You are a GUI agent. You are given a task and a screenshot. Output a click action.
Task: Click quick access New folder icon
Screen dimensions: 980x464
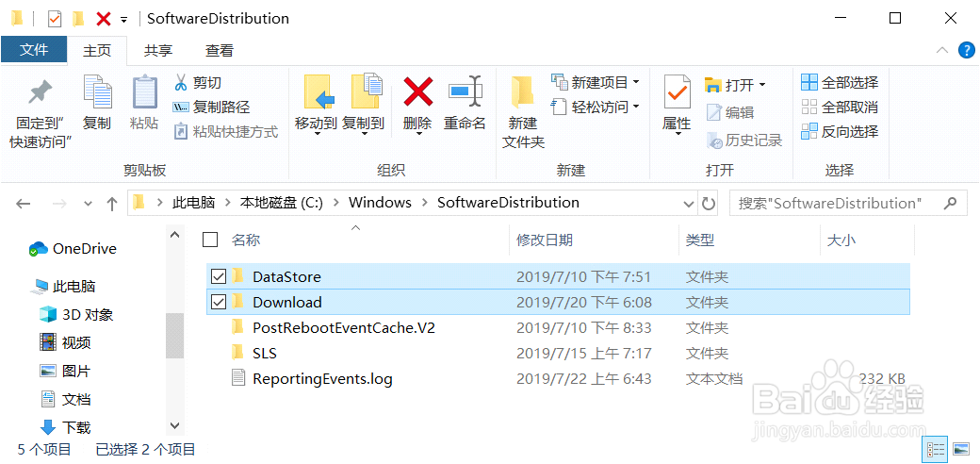(x=78, y=19)
